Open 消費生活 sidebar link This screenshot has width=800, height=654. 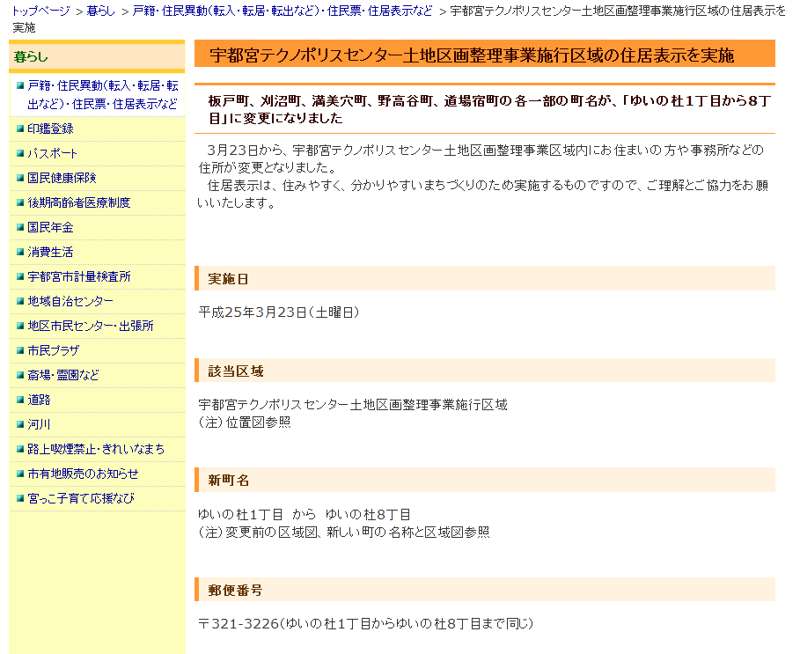click(51, 251)
